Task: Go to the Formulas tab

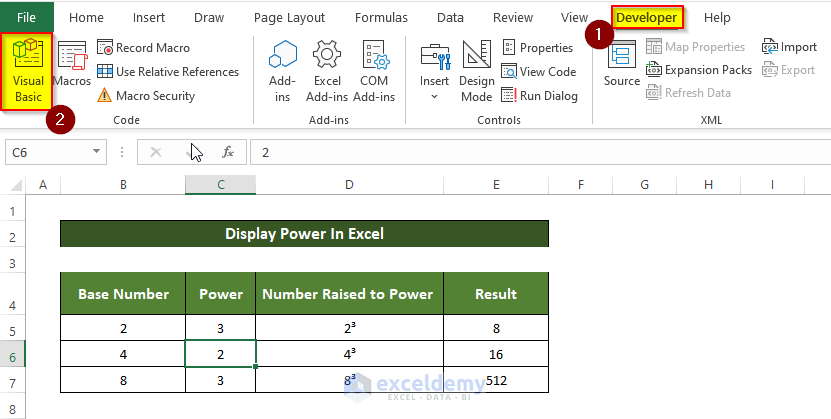Action: tap(381, 17)
